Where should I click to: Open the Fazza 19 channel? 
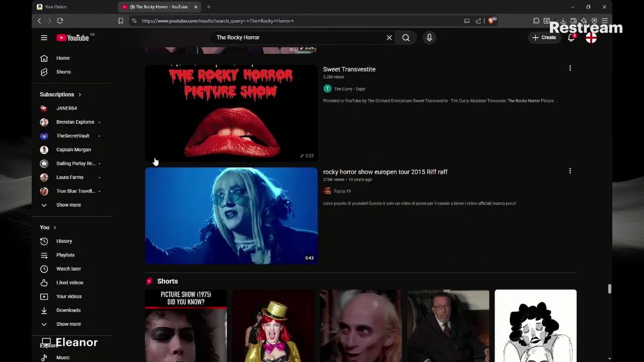pos(342,191)
